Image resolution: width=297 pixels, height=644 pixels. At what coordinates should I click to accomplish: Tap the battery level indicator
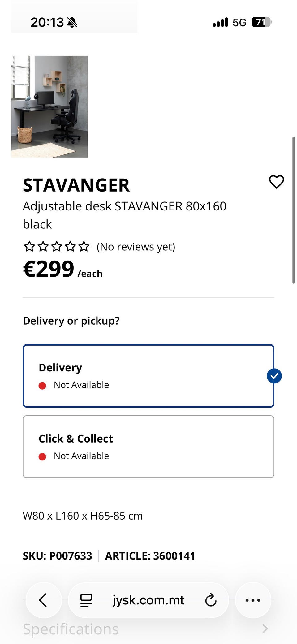coord(261,22)
